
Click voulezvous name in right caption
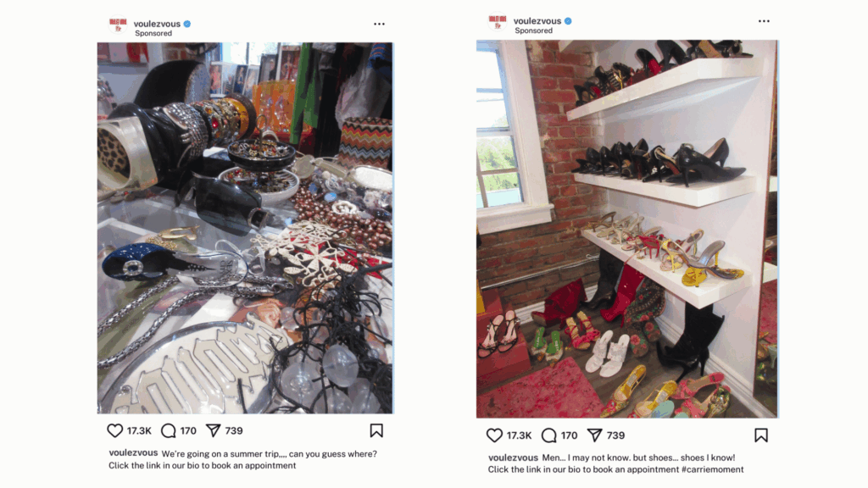513,457
